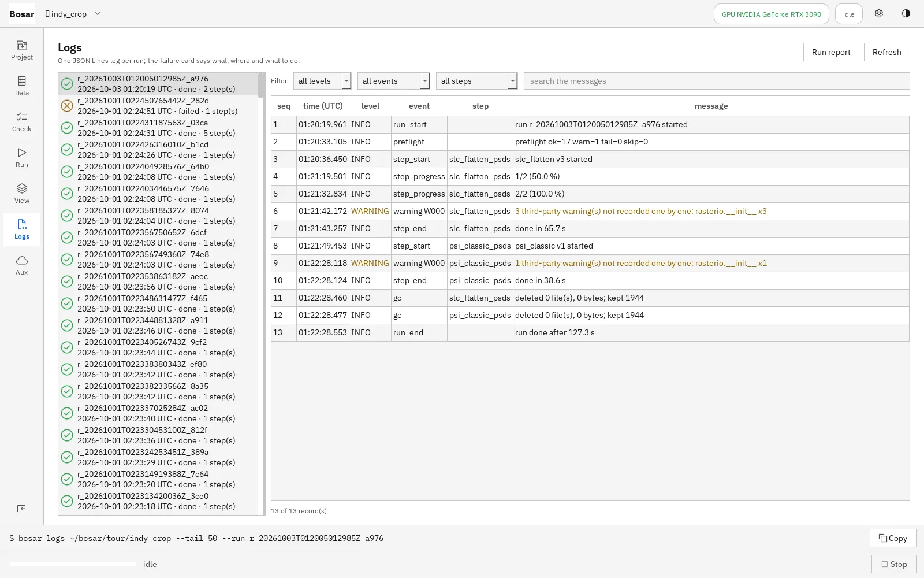Click the done status icon of run _b1cd
Screen dimensions: 924x578
coord(67,150)
